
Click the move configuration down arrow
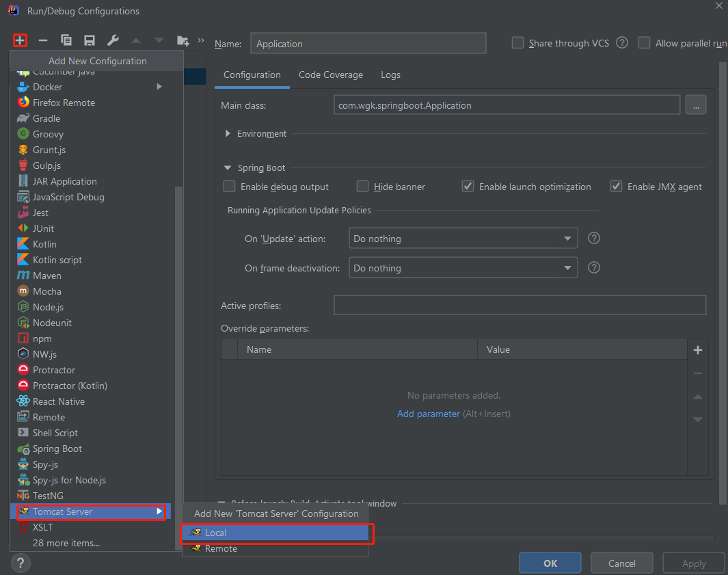[159, 41]
